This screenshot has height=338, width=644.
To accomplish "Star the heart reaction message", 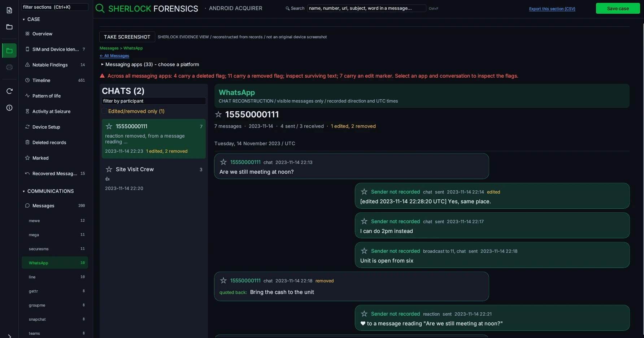I will (364, 314).
